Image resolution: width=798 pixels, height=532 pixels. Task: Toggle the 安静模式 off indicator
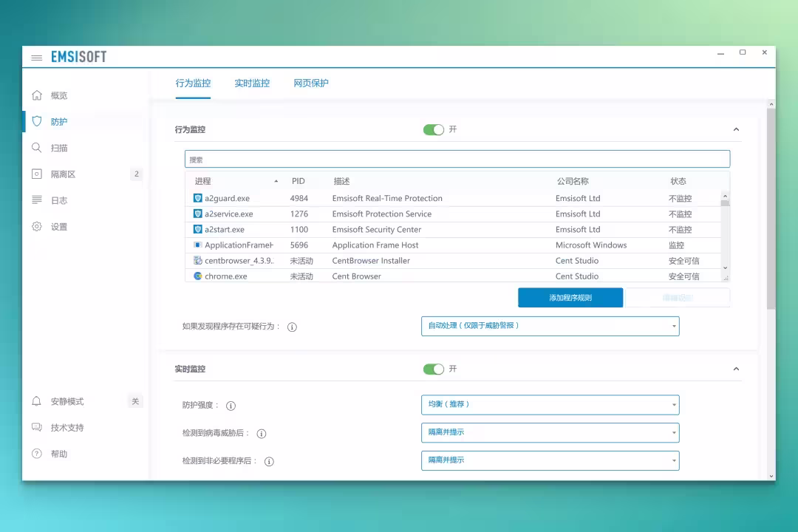coord(135,401)
